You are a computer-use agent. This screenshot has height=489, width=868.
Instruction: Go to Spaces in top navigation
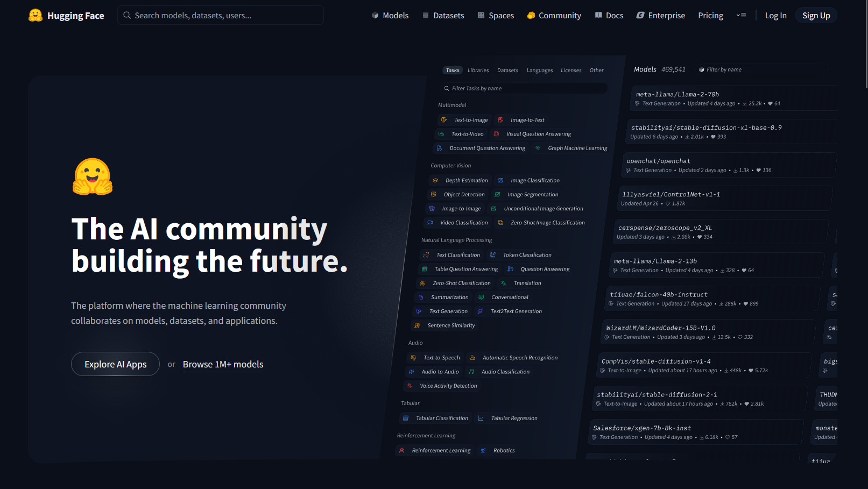point(496,16)
